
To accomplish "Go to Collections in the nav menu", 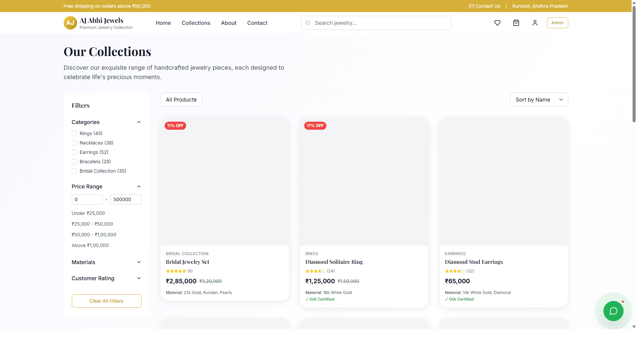I will tap(196, 23).
